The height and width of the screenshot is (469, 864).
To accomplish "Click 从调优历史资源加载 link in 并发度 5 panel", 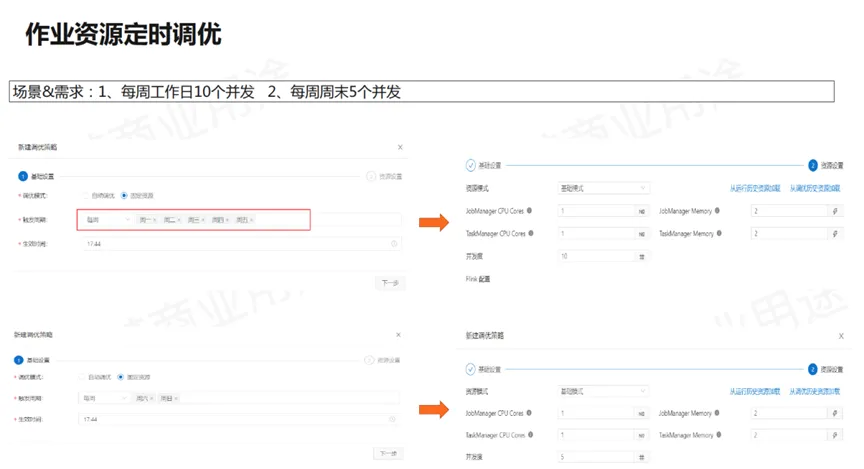I will tap(815, 391).
